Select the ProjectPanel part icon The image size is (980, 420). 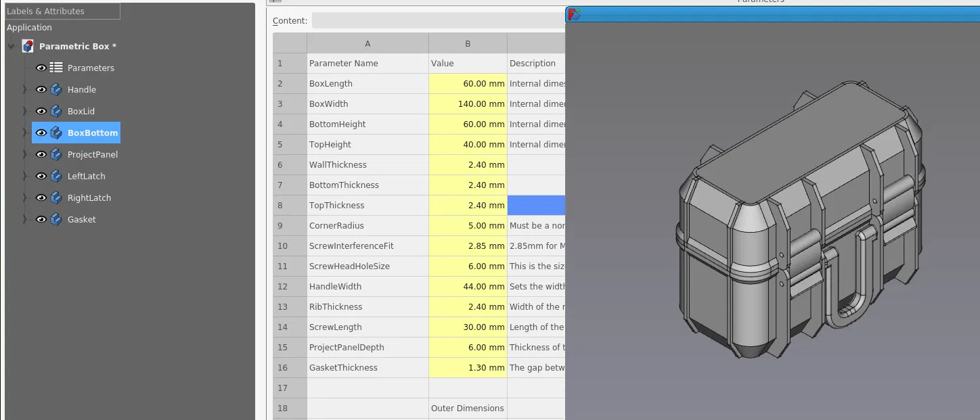(55, 154)
